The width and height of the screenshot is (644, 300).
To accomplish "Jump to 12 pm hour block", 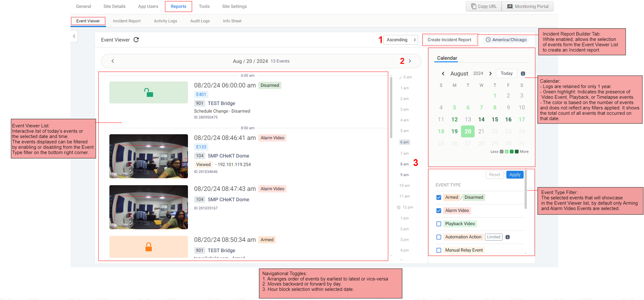I will pos(407,207).
